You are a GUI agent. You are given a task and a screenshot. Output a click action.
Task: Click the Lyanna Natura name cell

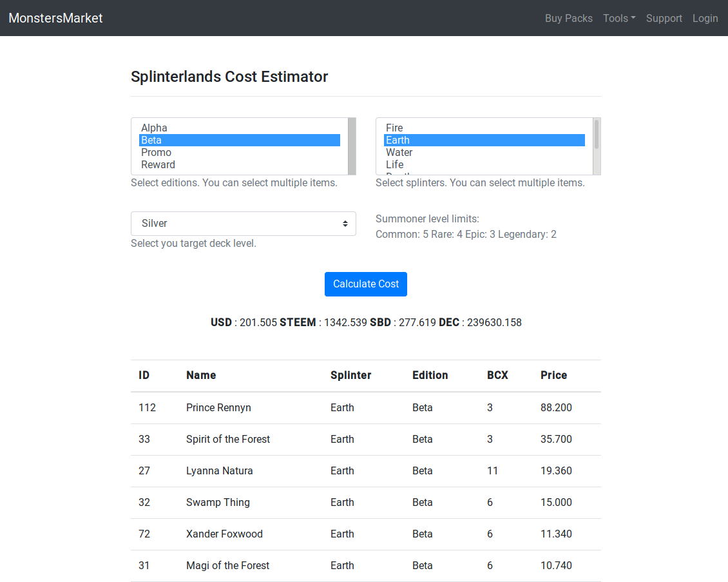click(x=220, y=471)
